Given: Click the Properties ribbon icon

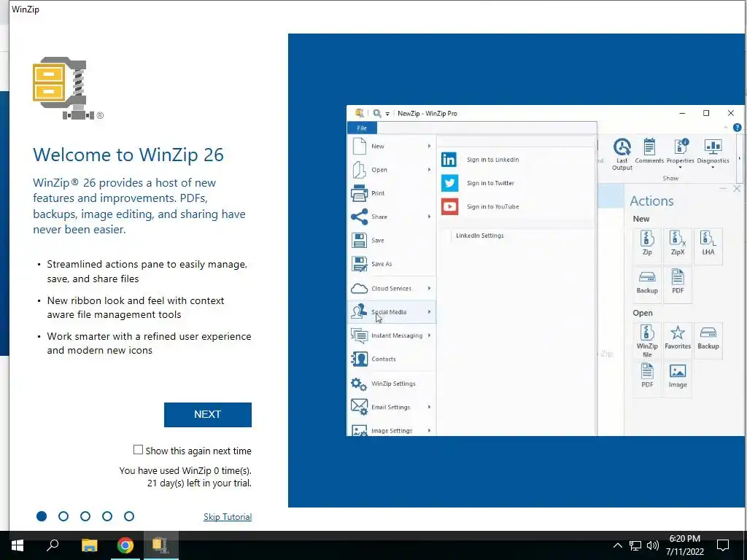Looking at the screenshot, I should pyautogui.click(x=681, y=147).
